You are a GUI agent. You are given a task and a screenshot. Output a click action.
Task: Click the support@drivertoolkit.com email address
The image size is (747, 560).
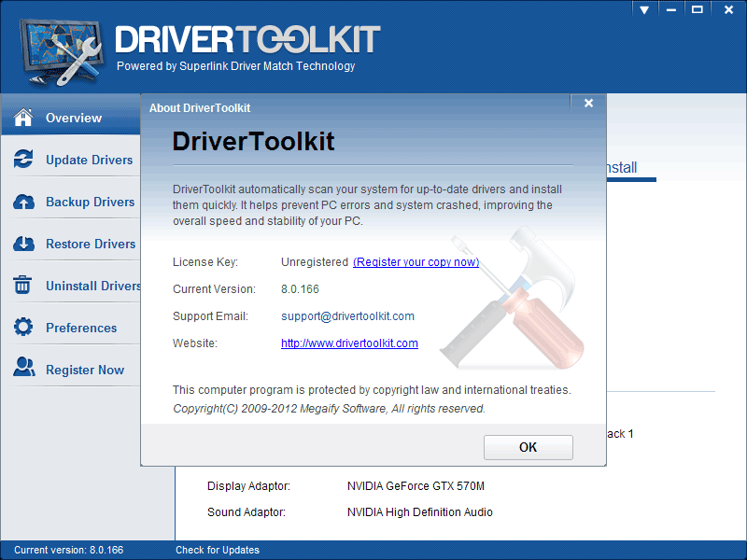pos(347,316)
